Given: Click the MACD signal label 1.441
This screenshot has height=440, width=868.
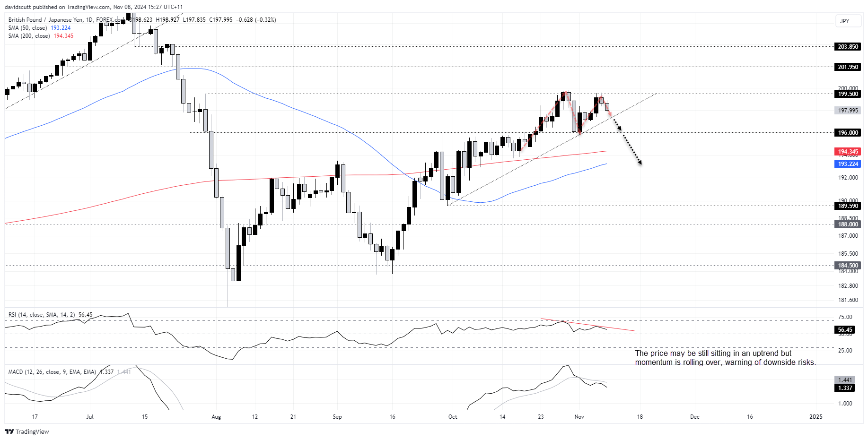Looking at the screenshot, I should pos(845,380).
